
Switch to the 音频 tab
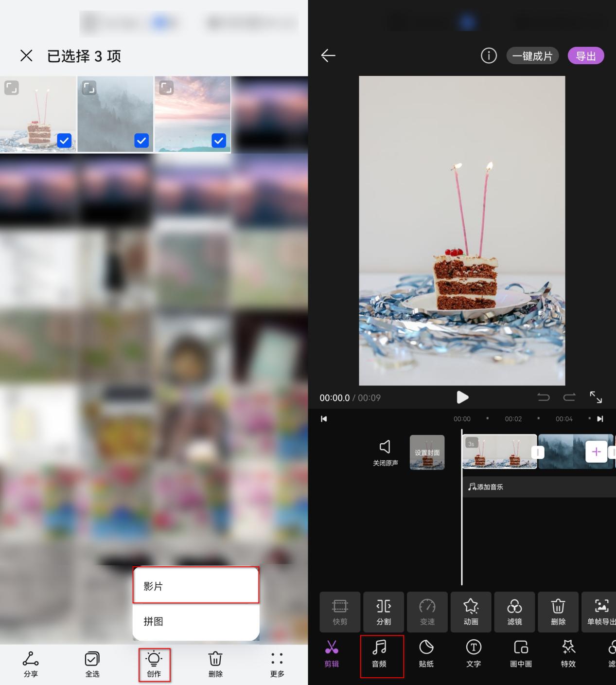point(382,655)
